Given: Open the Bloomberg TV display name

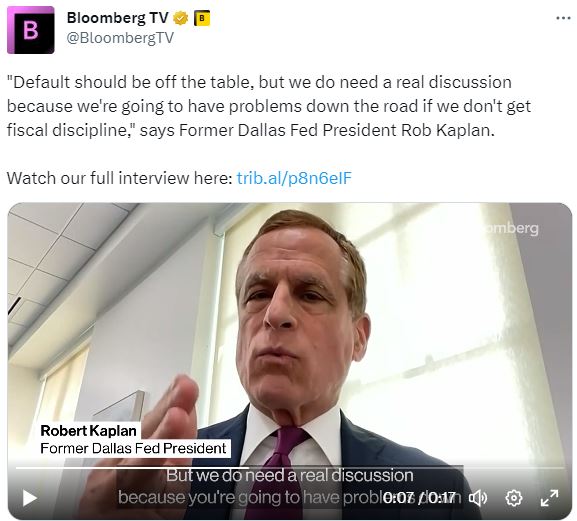Looking at the screenshot, I should (117, 18).
